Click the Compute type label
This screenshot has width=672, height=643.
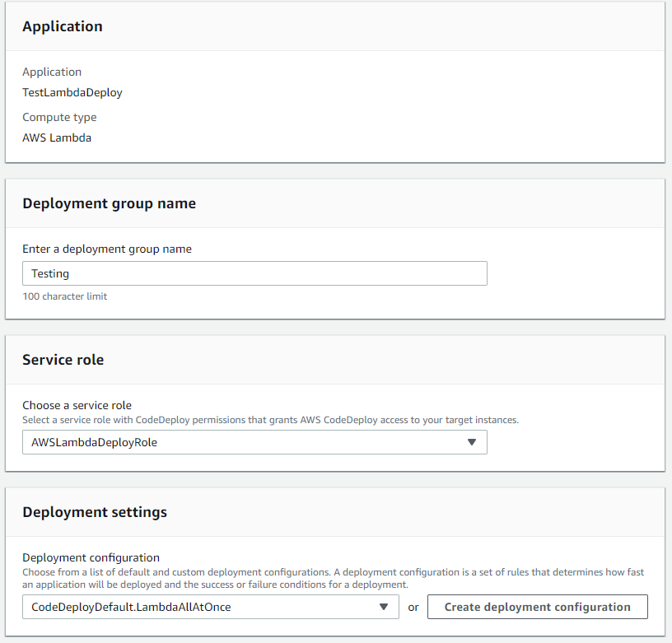click(59, 118)
